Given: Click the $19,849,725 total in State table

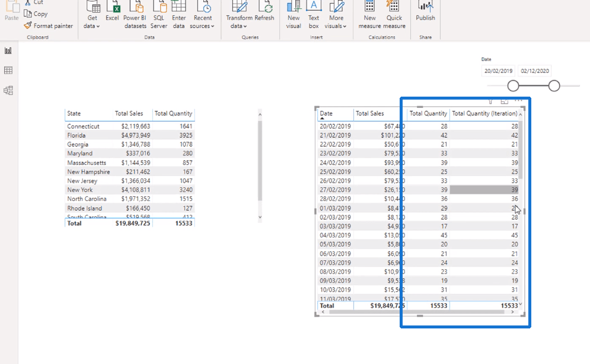Looking at the screenshot, I should click(132, 223).
